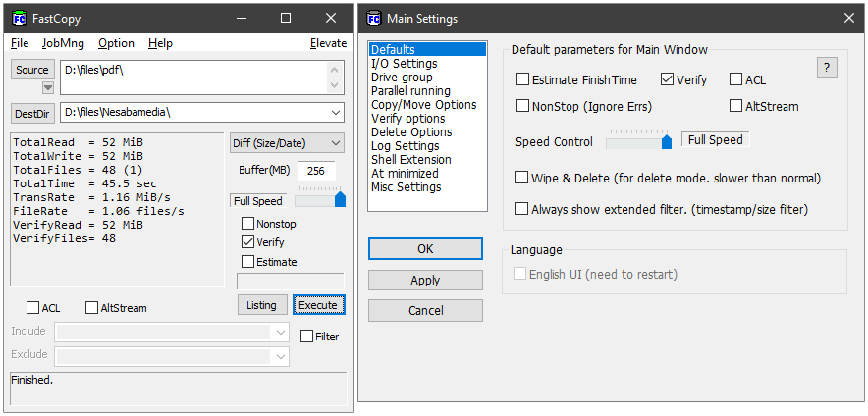Screen dimensions: 868x416
Task: Open the File menu
Action: 20,43
